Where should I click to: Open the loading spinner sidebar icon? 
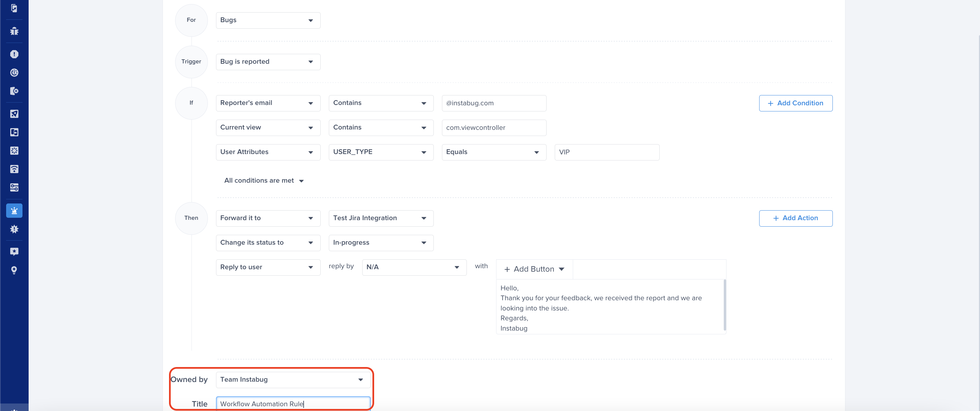14,151
